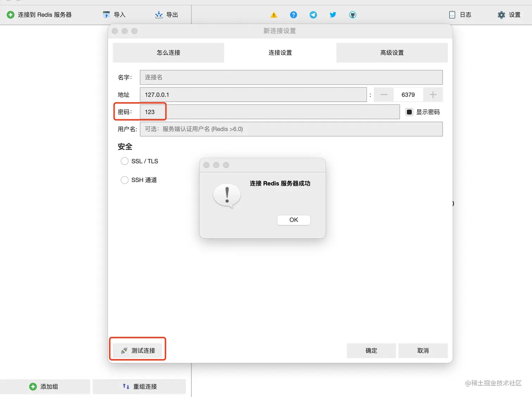This screenshot has height=397, width=532.
Task: Open the blue help question mark icon
Action: (x=293, y=15)
